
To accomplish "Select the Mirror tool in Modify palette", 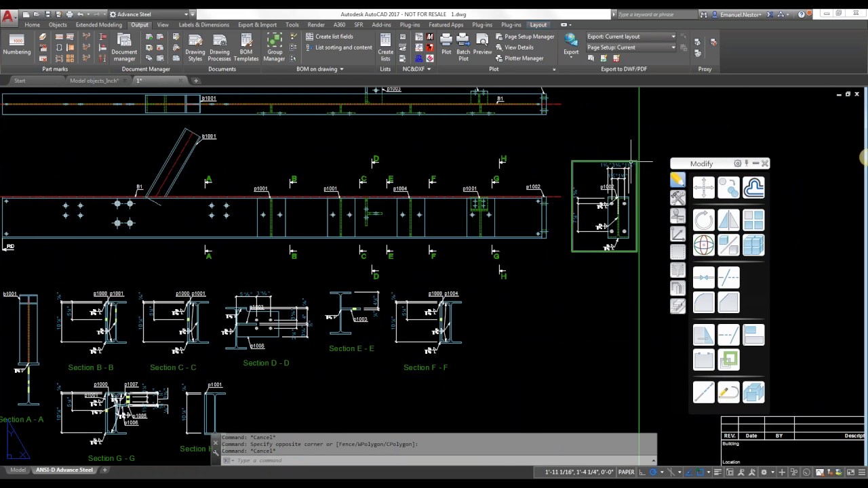I will [728, 220].
